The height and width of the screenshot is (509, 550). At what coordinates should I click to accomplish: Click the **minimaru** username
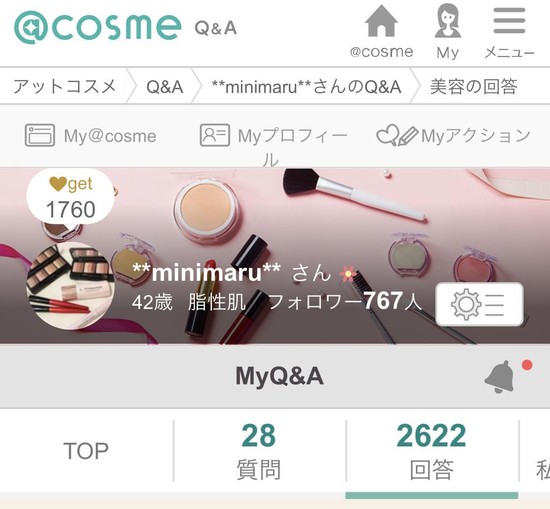coord(206,273)
